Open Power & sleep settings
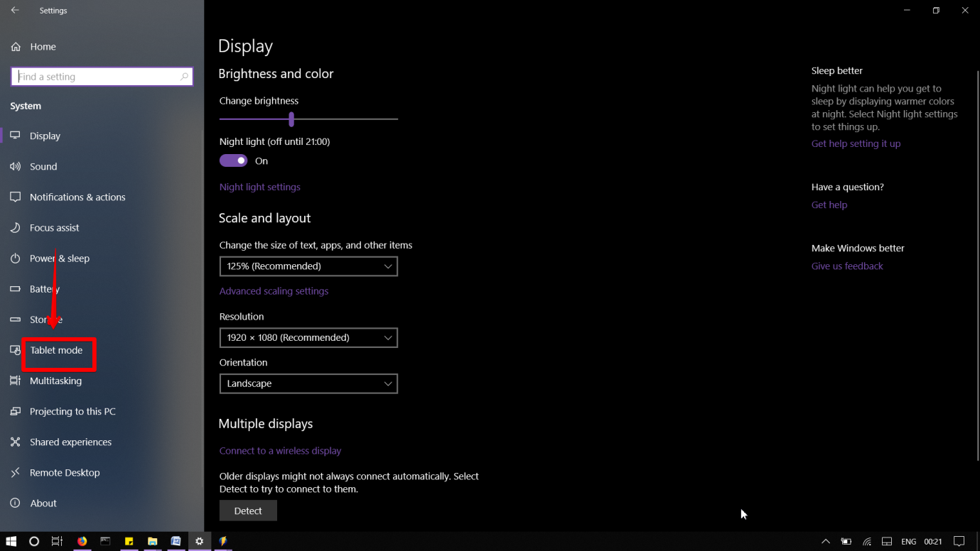Image resolution: width=980 pixels, height=551 pixels. pos(60,258)
